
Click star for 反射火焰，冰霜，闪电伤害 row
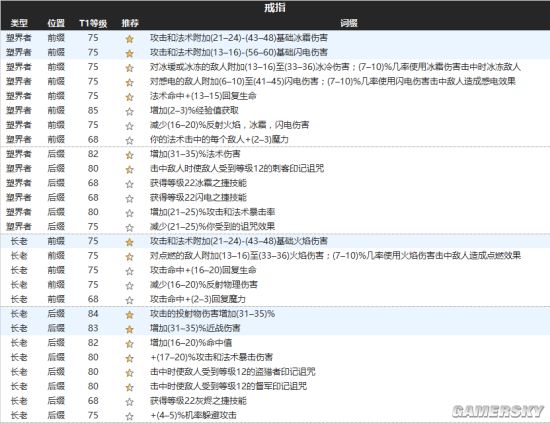tap(129, 126)
